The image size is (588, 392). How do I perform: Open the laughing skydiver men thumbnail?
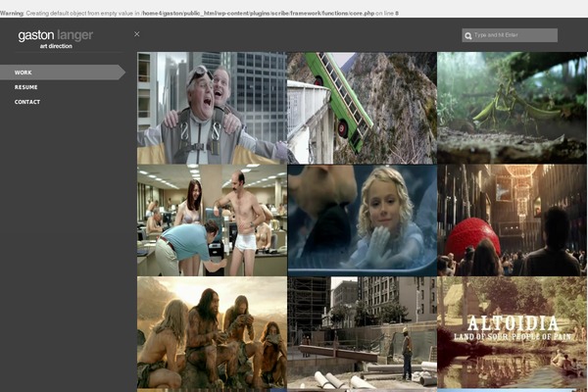[212, 108]
